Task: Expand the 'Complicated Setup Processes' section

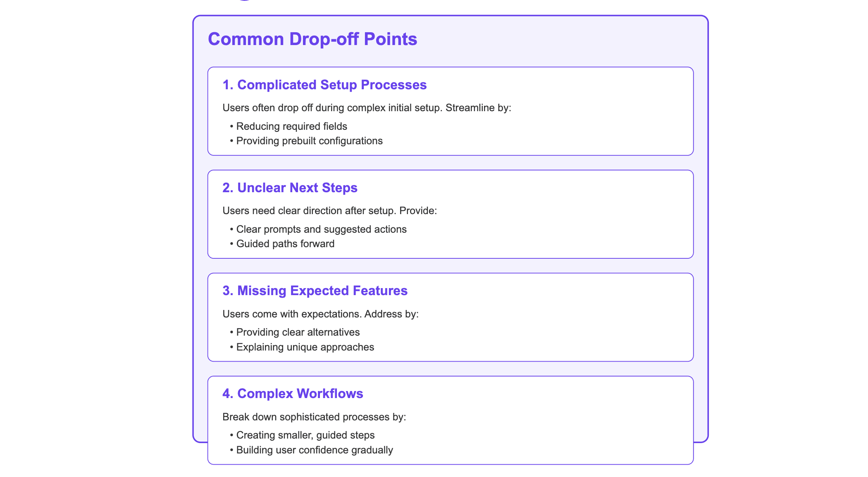Action: (327, 85)
